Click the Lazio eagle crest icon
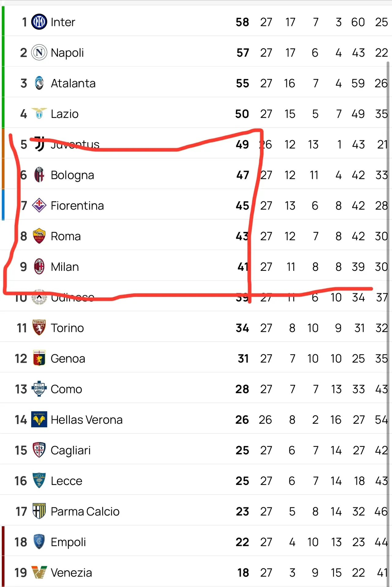 pos(39,113)
